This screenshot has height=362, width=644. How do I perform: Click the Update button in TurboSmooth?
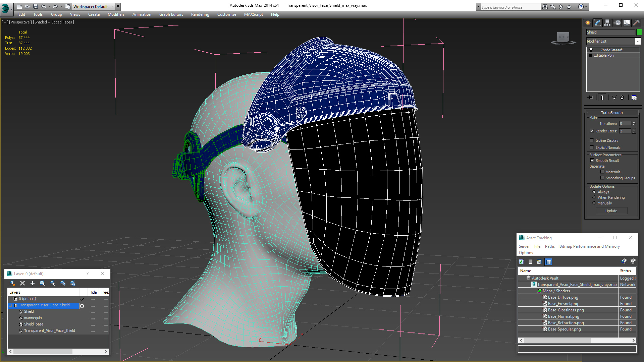(x=611, y=211)
